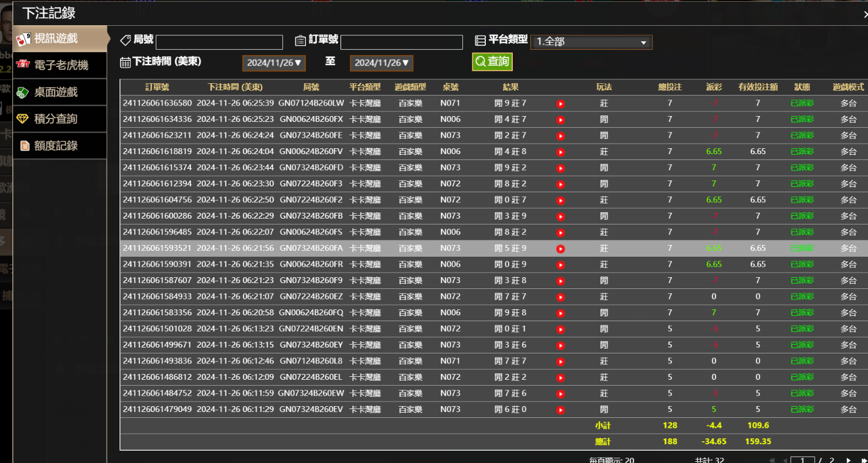This screenshot has height=463, width=868.
Task: Play the replay for order 241126061618819
Action: pos(560,152)
